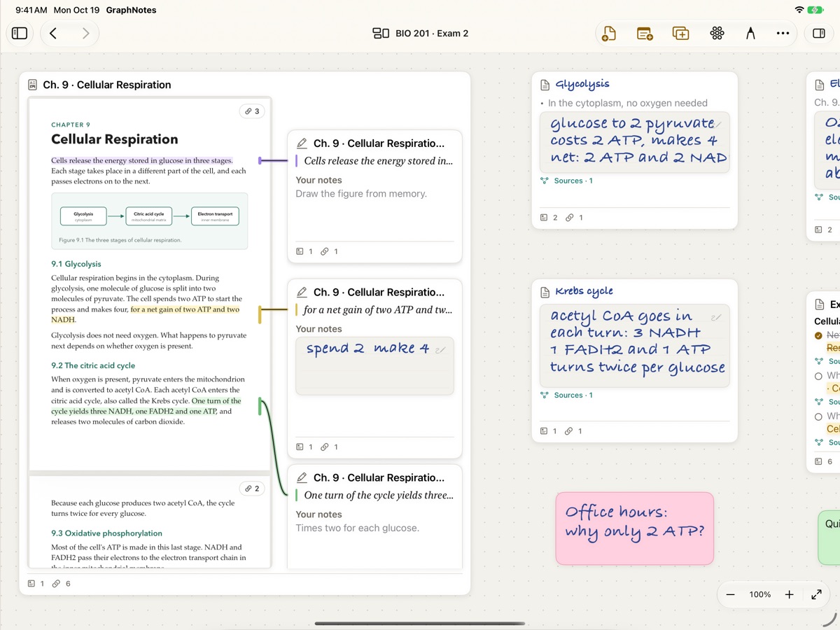Edit the 'Cells release the energy' excerpt card pencil
Image resolution: width=840 pixels, height=630 pixels.
(302, 143)
